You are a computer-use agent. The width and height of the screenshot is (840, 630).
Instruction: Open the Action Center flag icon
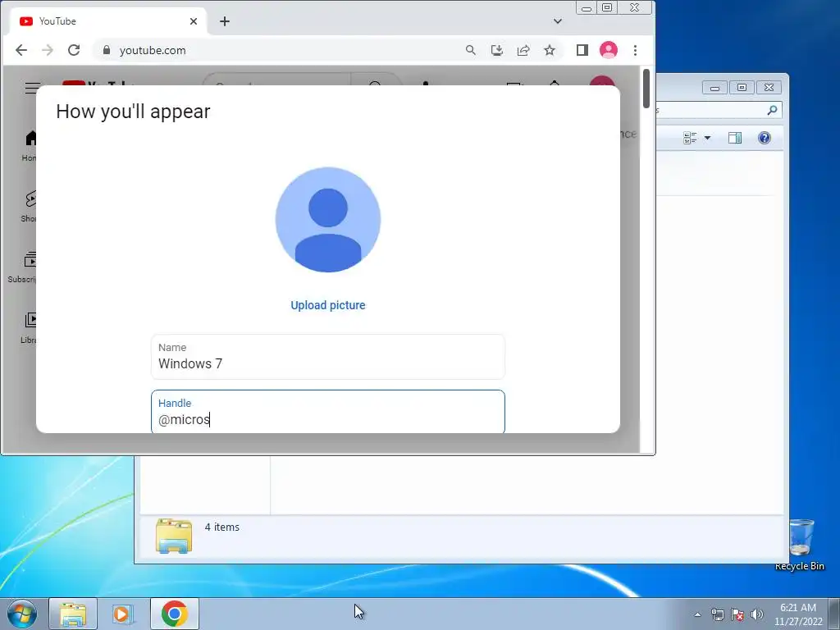click(737, 614)
